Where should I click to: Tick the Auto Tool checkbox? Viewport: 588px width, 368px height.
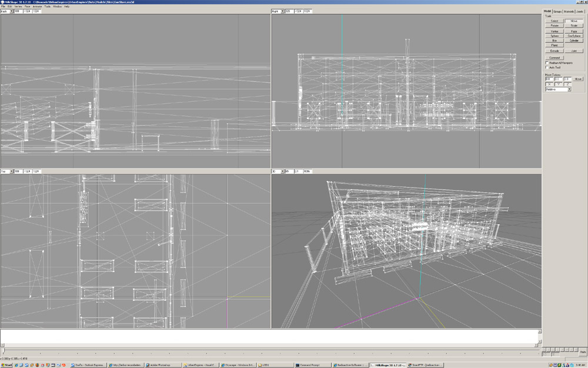[547, 68]
